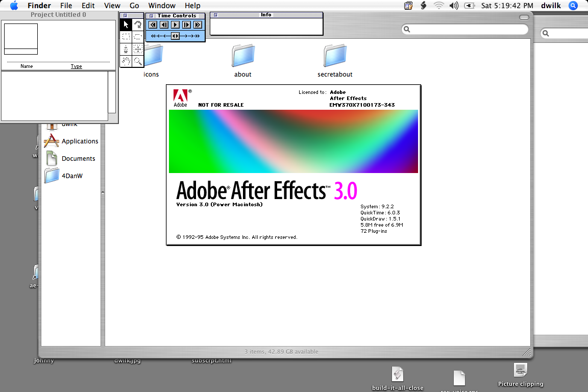Click the Project window vertical scrollbar
The height and width of the screenshot is (392, 588).
pos(112,92)
